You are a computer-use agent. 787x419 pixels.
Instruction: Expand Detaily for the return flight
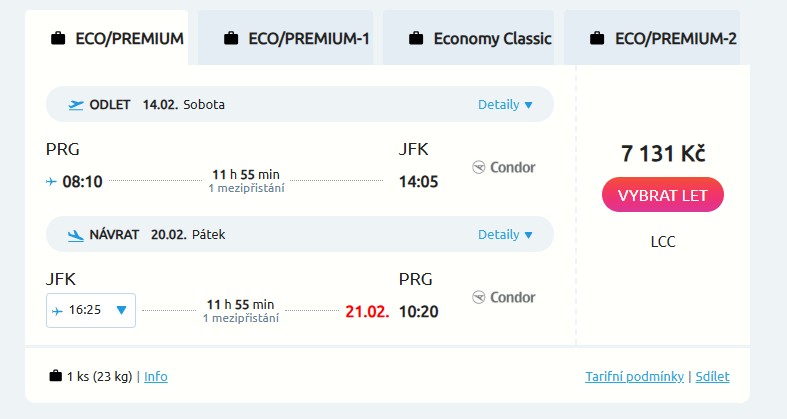pos(505,235)
